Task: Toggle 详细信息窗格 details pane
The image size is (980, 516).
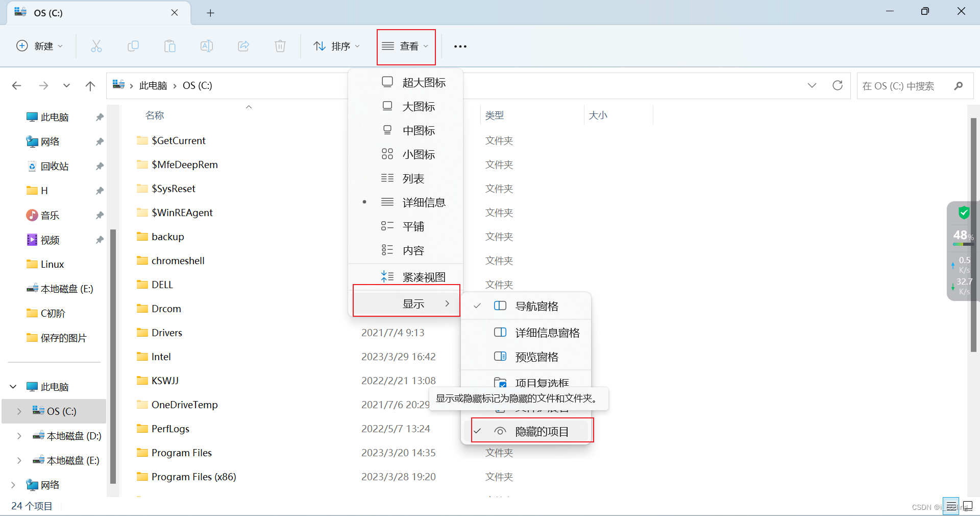Action: [x=526, y=333]
